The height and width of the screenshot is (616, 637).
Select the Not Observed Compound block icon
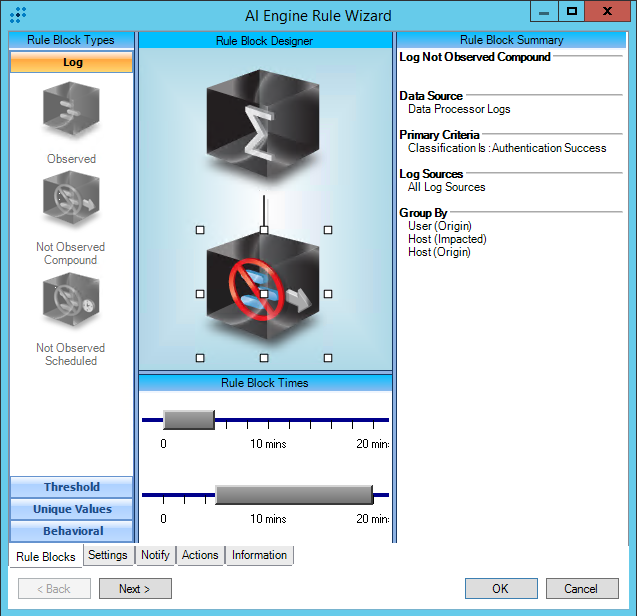(71, 202)
